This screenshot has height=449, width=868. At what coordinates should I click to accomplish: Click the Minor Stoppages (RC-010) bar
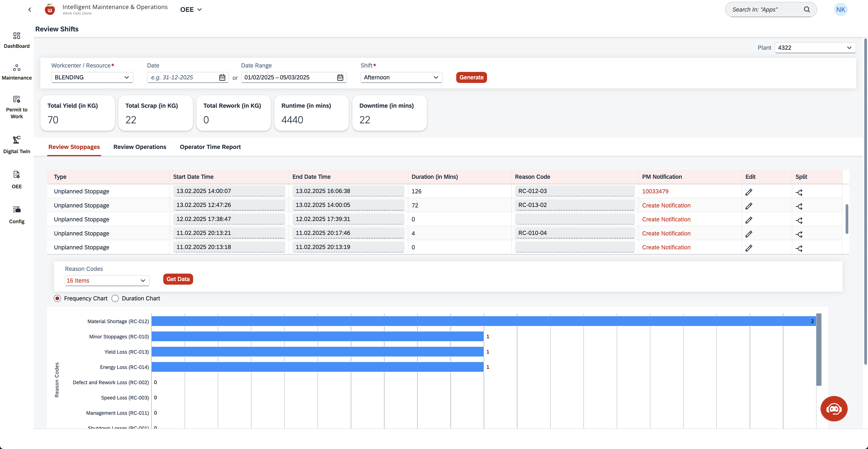point(317,336)
